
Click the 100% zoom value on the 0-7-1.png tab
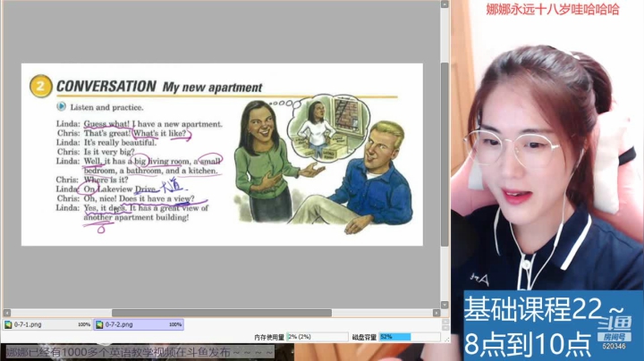[x=84, y=324]
